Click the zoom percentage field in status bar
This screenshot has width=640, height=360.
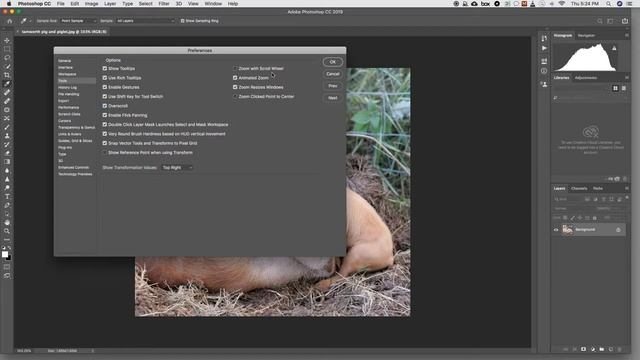click(24, 351)
